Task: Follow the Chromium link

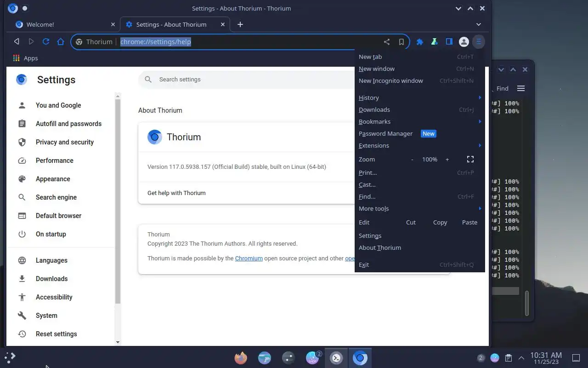Action: point(249,258)
